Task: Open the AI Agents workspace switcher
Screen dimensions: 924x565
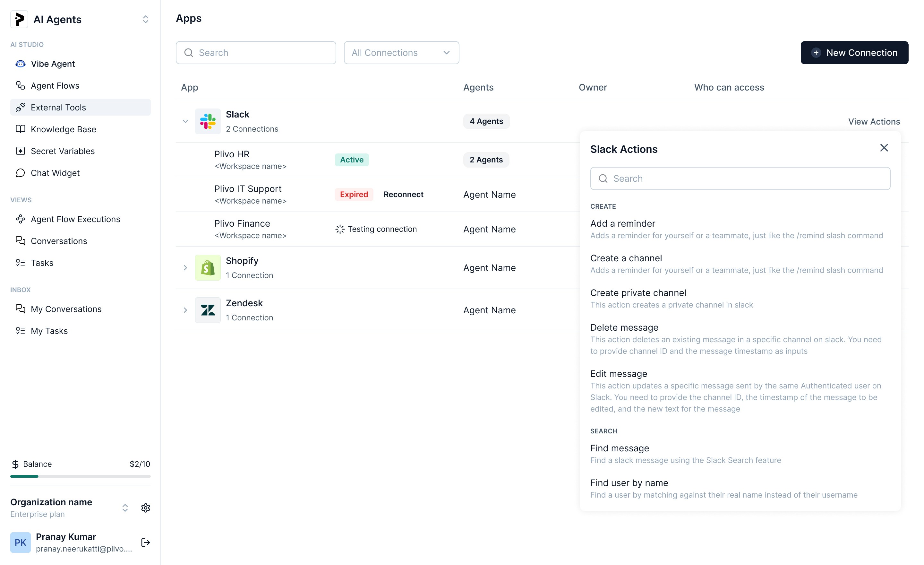Action: [146, 20]
